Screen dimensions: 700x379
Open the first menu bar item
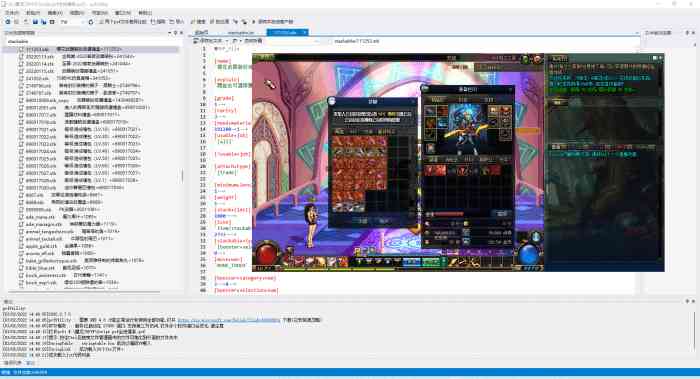12,13
